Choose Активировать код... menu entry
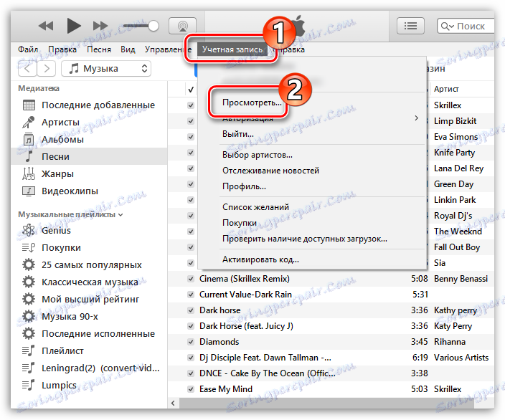Image resolution: width=505 pixels, height=420 pixels. coord(260,259)
